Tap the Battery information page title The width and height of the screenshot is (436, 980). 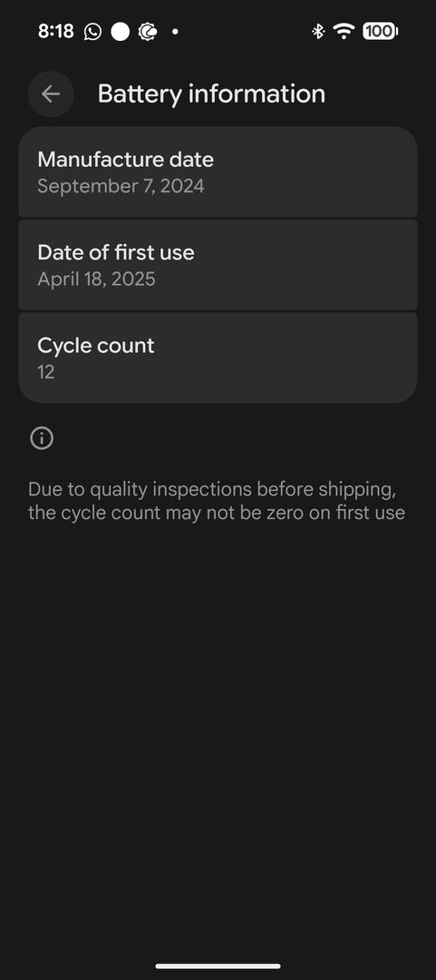coord(211,93)
